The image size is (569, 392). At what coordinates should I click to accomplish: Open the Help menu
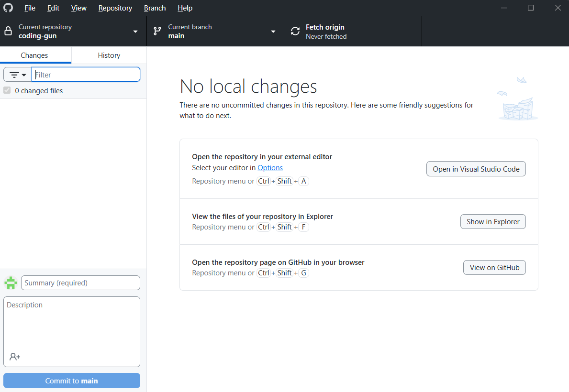pyautogui.click(x=185, y=8)
